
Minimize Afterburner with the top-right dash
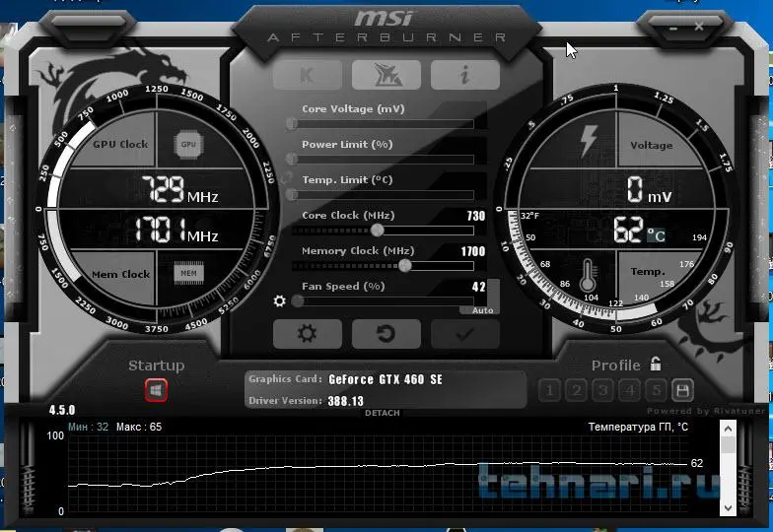coord(673,29)
